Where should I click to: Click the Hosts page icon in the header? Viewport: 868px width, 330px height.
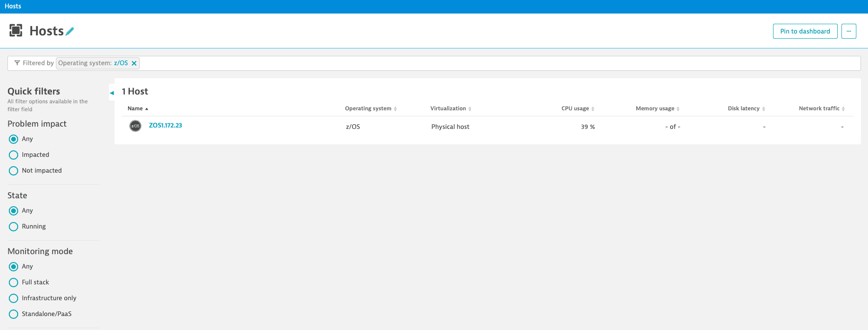pos(16,31)
